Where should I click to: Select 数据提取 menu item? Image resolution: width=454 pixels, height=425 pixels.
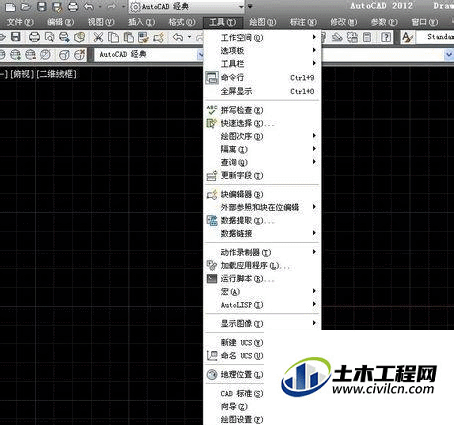tap(262, 220)
